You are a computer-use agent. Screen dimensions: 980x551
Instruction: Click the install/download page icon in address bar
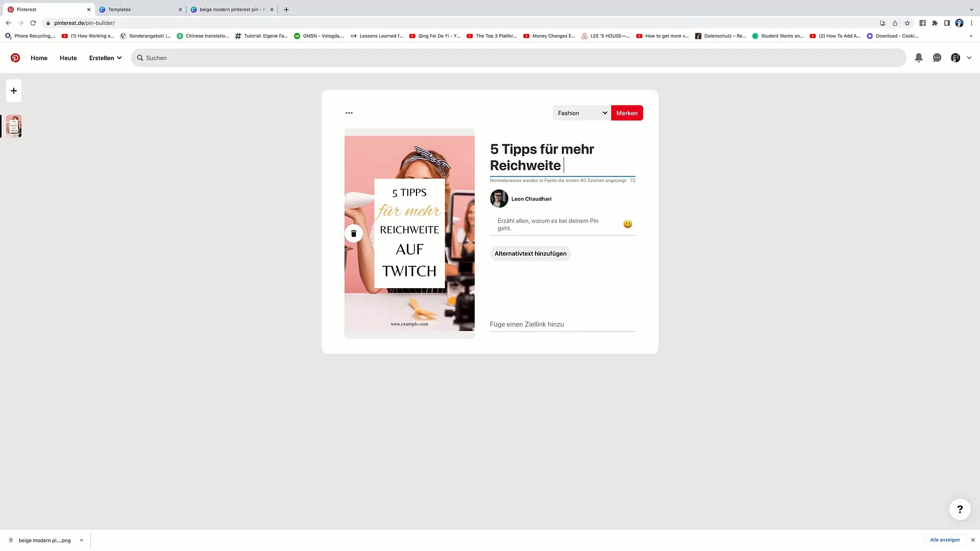click(x=883, y=23)
